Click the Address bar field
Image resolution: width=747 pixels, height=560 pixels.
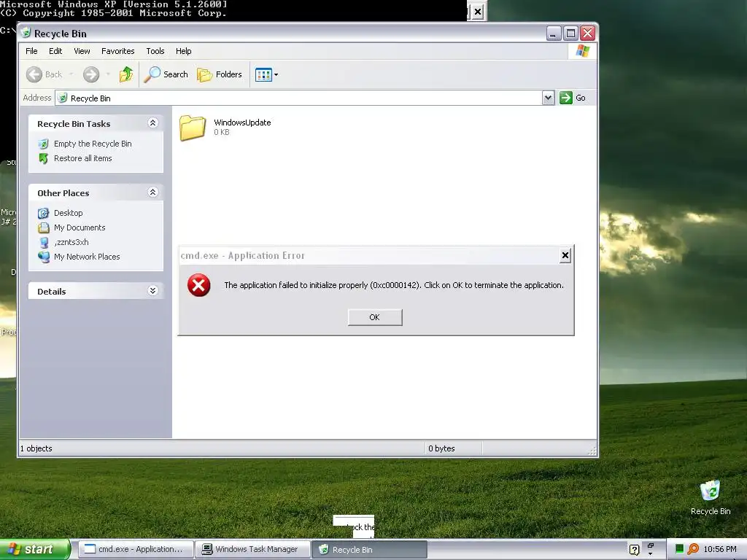[x=298, y=98]
